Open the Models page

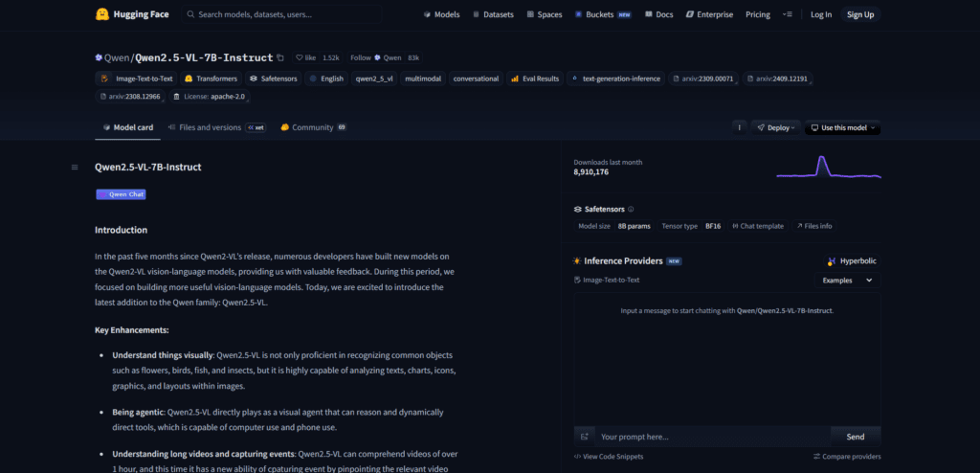pos(441,14)
